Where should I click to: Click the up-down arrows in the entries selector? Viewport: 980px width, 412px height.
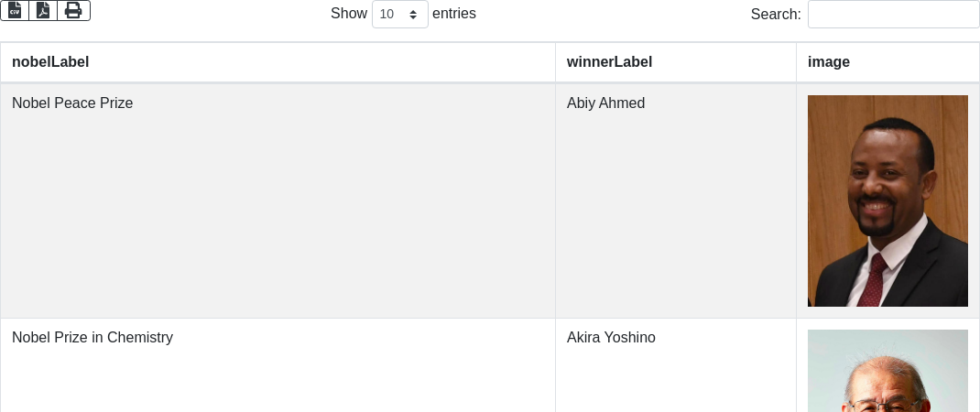click(414, 14)
